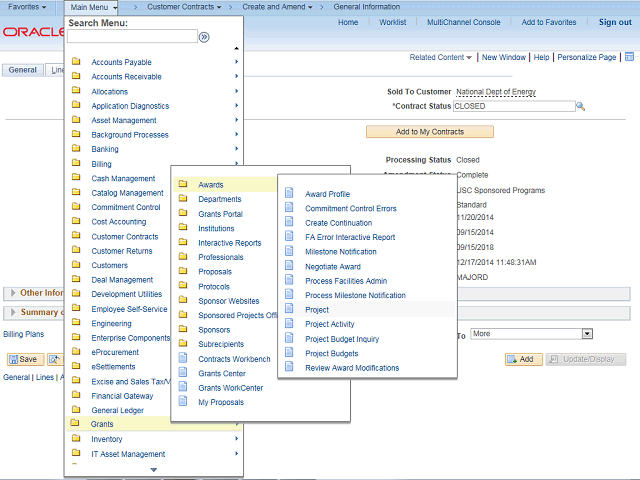
Task: Click the search menu go arrow icon
Action: 204,37
